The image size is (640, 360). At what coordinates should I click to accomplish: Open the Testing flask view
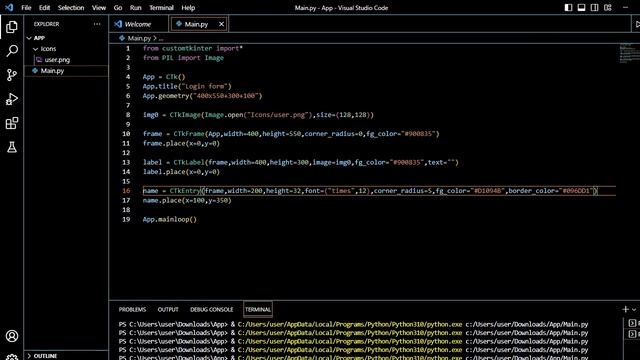click(x=12, y=147)
